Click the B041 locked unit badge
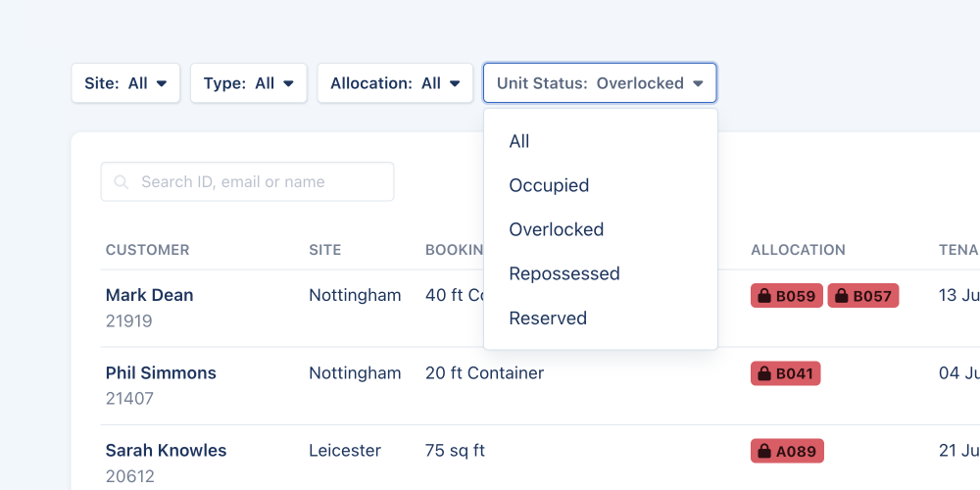This screenshot has height=490, width=980. click(x=786, y=373)
